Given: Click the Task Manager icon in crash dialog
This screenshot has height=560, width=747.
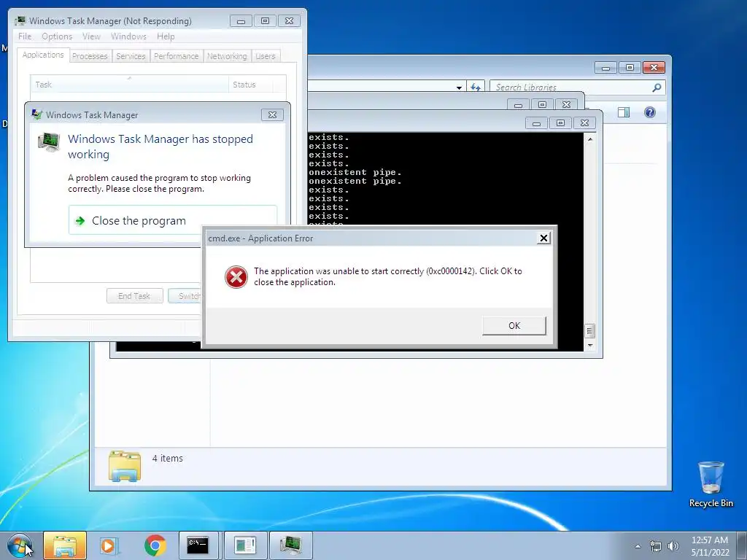Looking at the screenshot, I should point(49,142).
